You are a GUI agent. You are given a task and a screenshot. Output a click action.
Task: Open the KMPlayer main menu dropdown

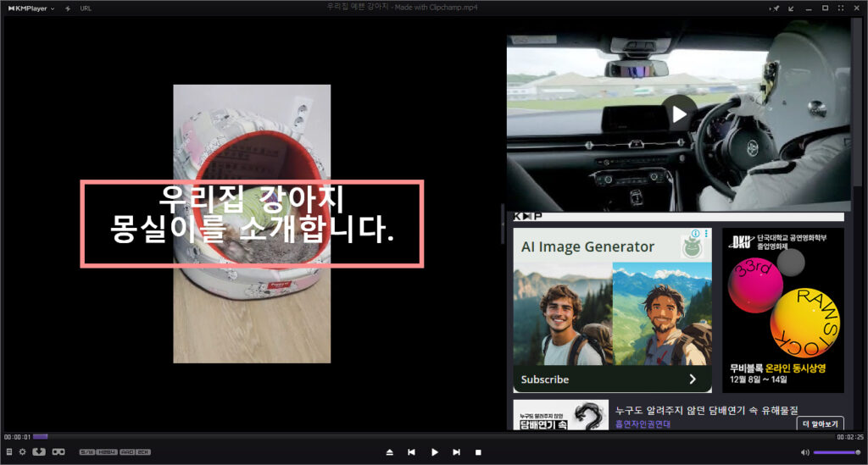pos(31,8)
